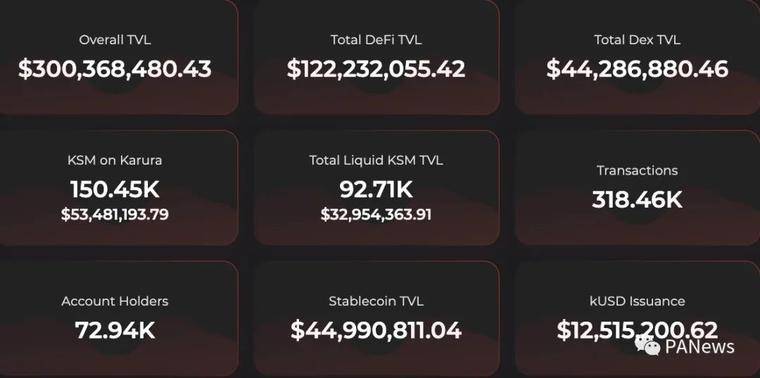
Task: Select the Total Dex TVL card
Action: [637, 57]
